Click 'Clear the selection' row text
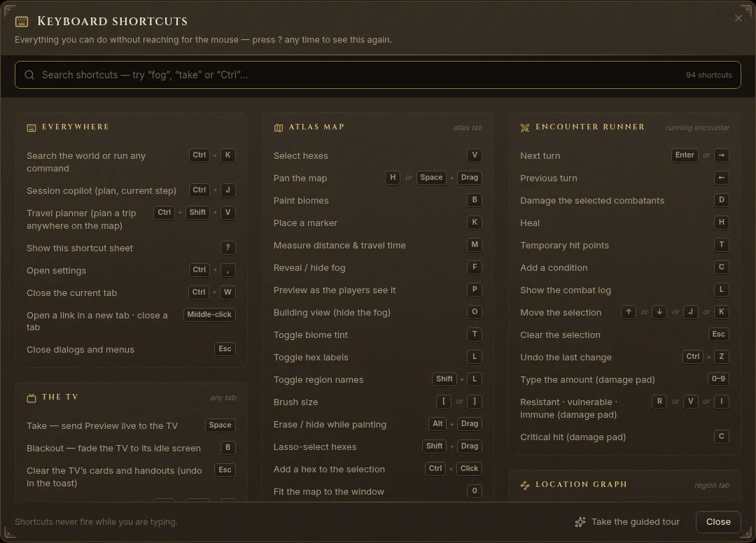This screenshot has height=543, width=756. [x=560, y=335]
